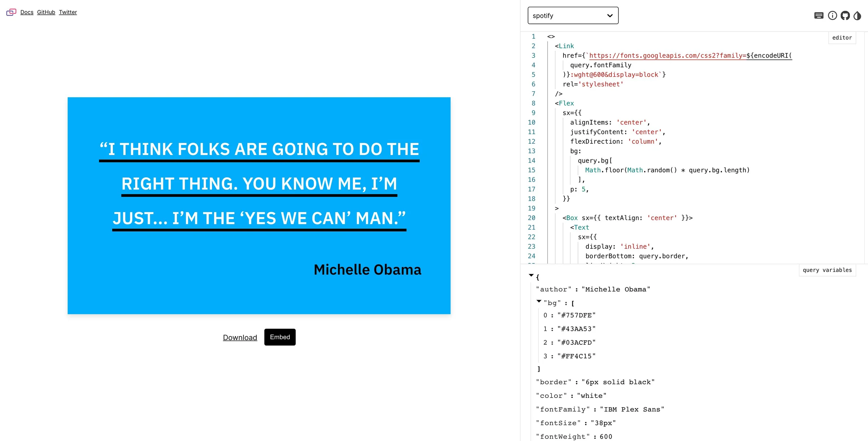Toggle dark mode contrast icon
This screenshot has height=441, width=868.
857,16
